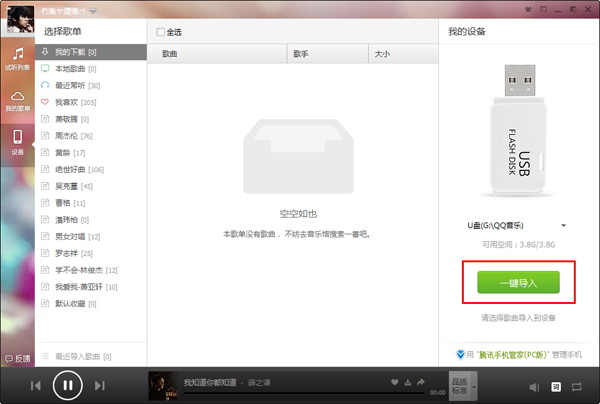The width and height of the screenshot is (600, 404).
Task: Select 潘玮柏 [0] playlist
Action: [91, 220]
